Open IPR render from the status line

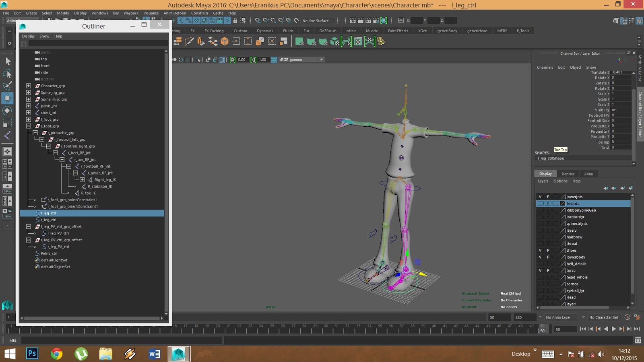(x=368, y=21)
